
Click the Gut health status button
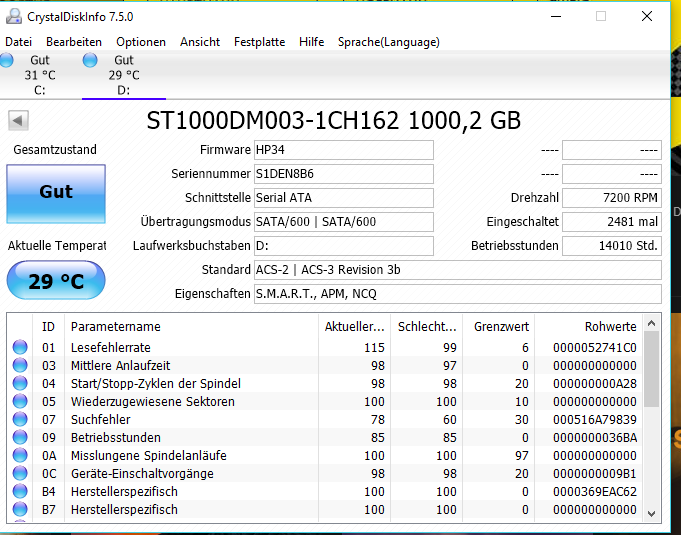tap(56, 194)
